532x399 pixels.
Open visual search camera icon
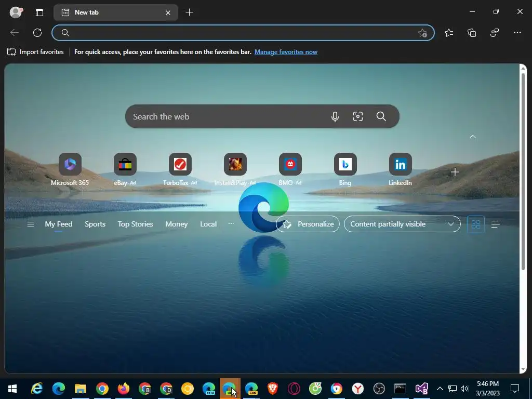coord(357,116)
